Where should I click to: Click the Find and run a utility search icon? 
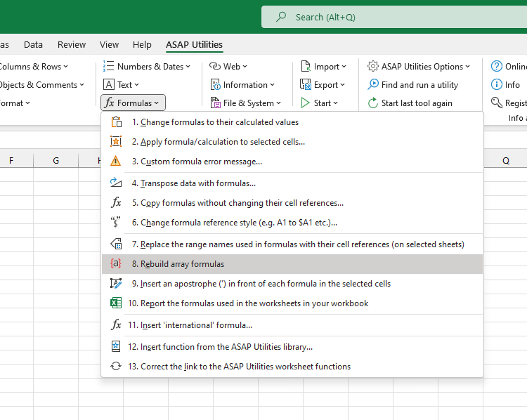[x=373, y=84]
